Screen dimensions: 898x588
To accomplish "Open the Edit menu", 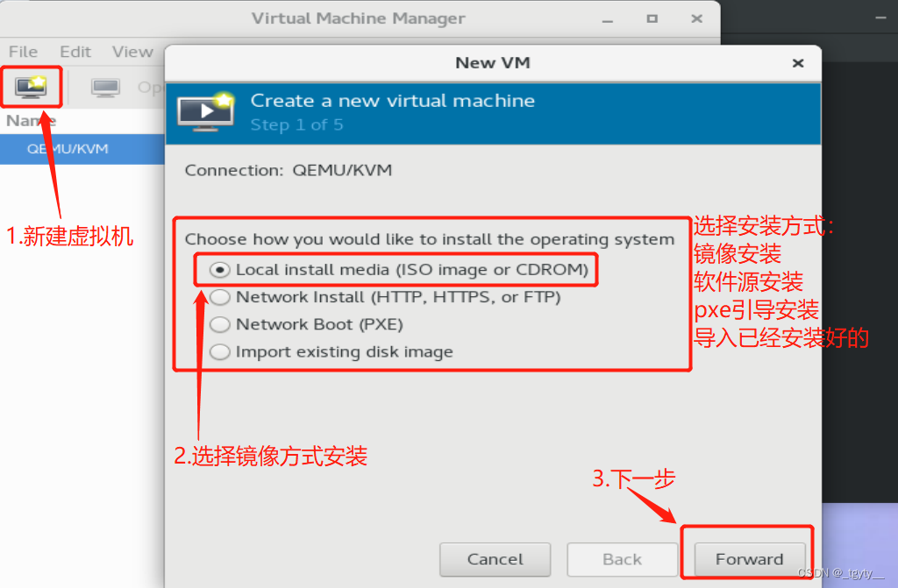I will tap(75, 52).
